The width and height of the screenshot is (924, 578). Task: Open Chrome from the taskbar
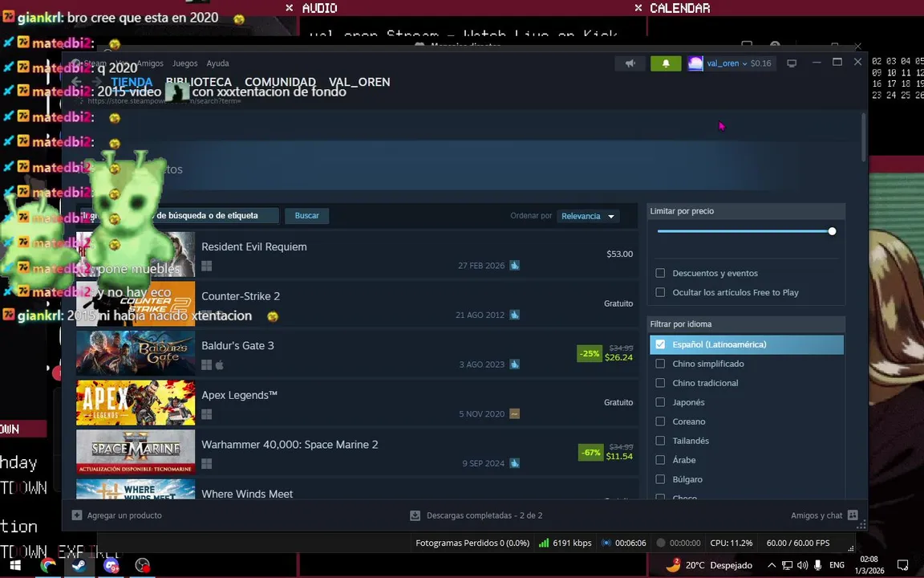(48, 565)
